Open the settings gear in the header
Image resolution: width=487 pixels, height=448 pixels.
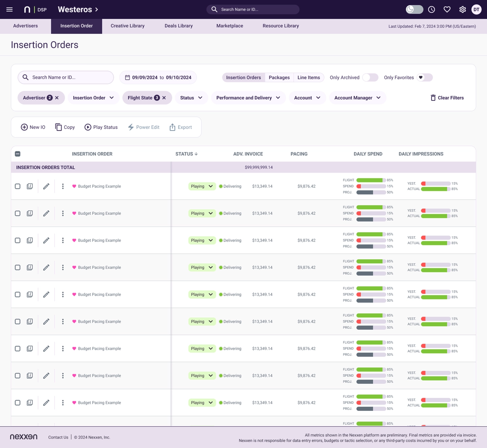(x=462, y=9)
